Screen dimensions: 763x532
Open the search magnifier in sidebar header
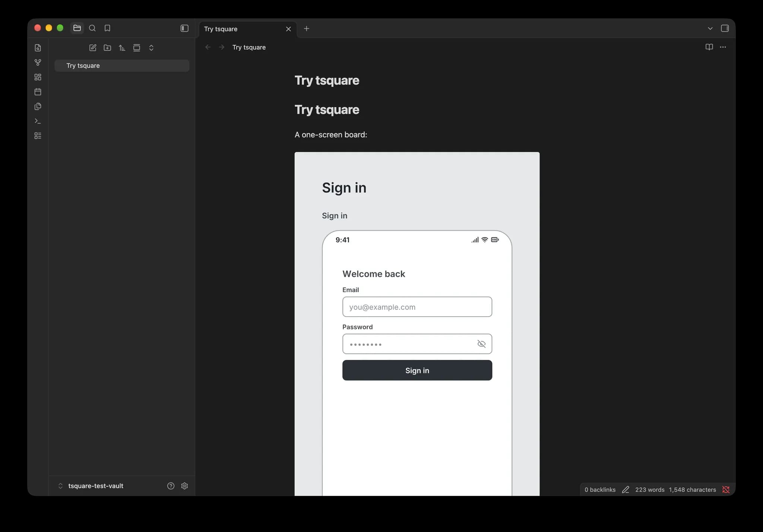point(92,28)
